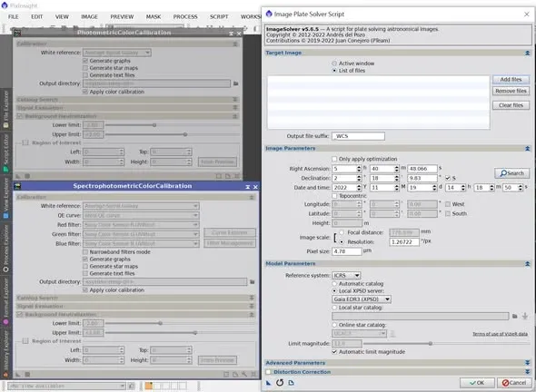Click the document icon beside reset in Image Solver

point(291,383)
